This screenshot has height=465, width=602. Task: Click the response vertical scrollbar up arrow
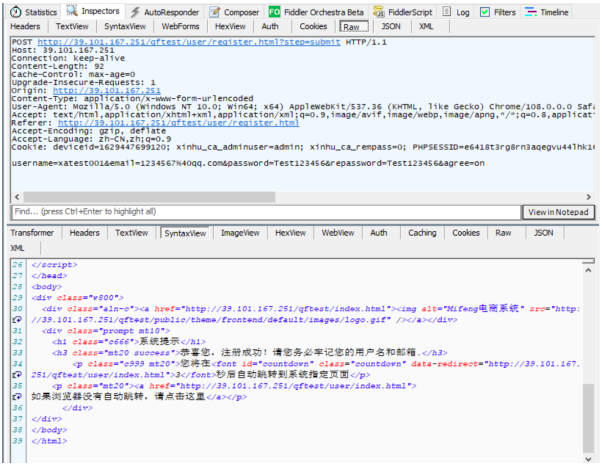click(x=588, y=270)
